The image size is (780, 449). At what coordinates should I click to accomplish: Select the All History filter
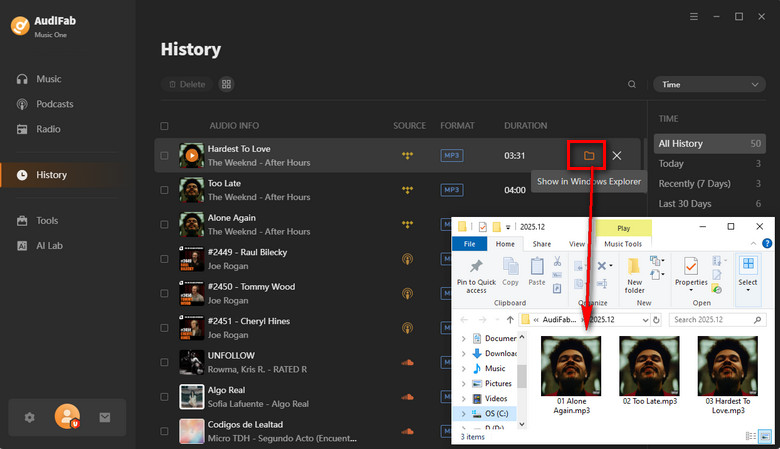(709, 144)
